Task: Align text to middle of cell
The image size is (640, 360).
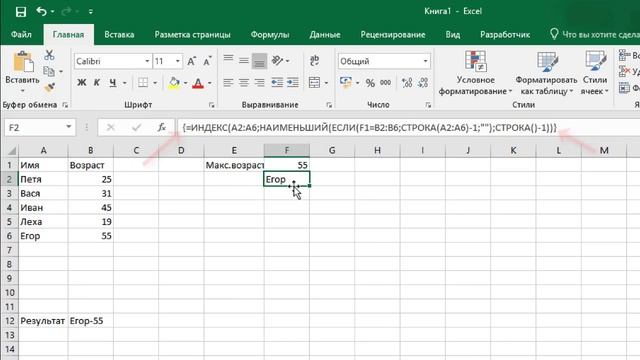Action: (244, 60)
